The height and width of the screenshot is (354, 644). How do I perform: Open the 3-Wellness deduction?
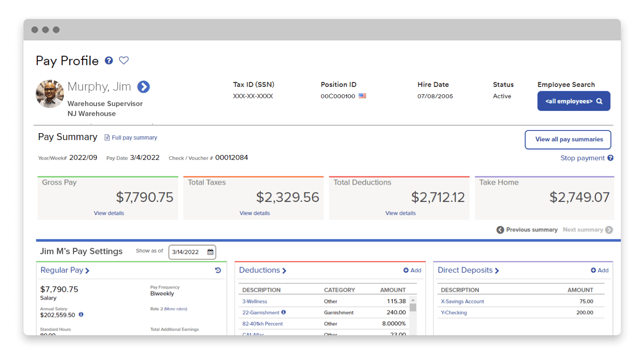(x=255, y=301)
